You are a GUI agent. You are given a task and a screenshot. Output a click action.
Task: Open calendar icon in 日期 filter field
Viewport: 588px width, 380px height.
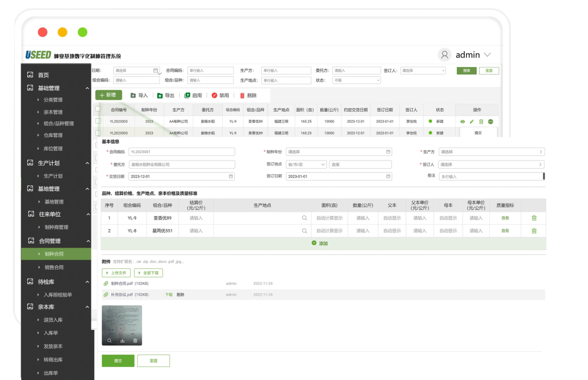tap(156, 71)
